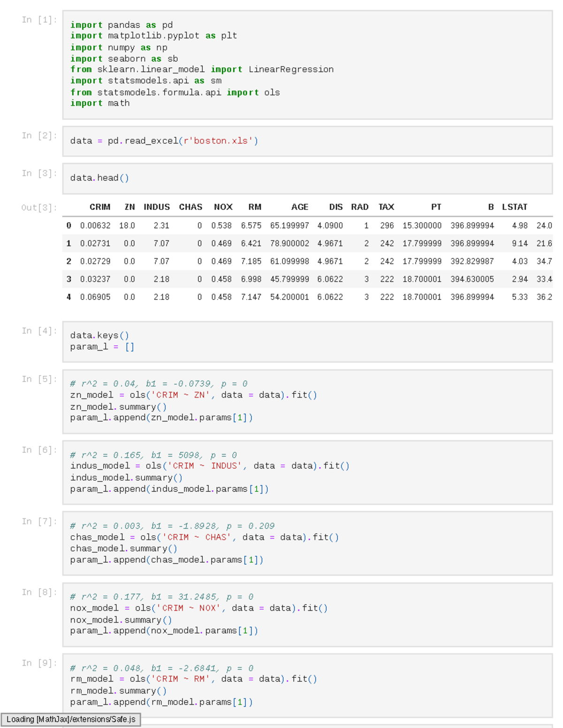Click the nox_model code cell

[307, 614]
